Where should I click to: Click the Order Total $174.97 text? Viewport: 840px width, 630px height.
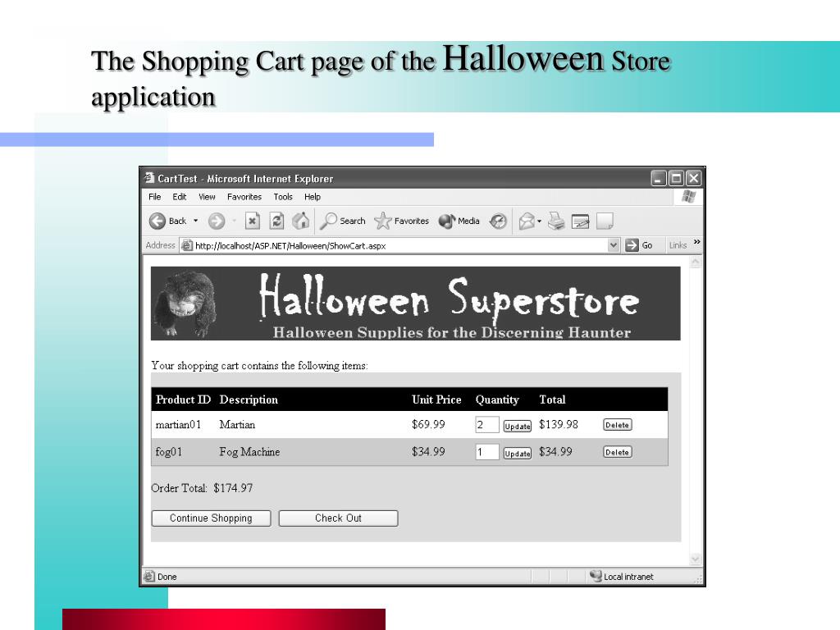[x=202, y=488]
